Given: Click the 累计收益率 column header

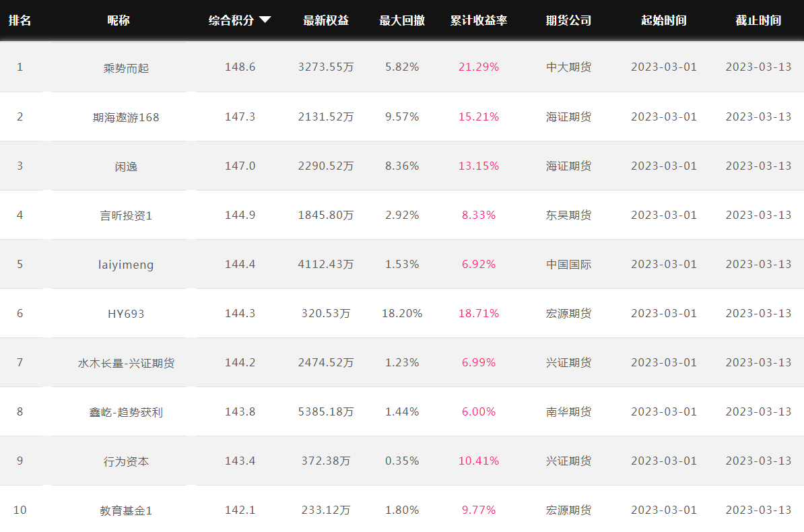Looking at the screenshot, I should coord(479,20).
